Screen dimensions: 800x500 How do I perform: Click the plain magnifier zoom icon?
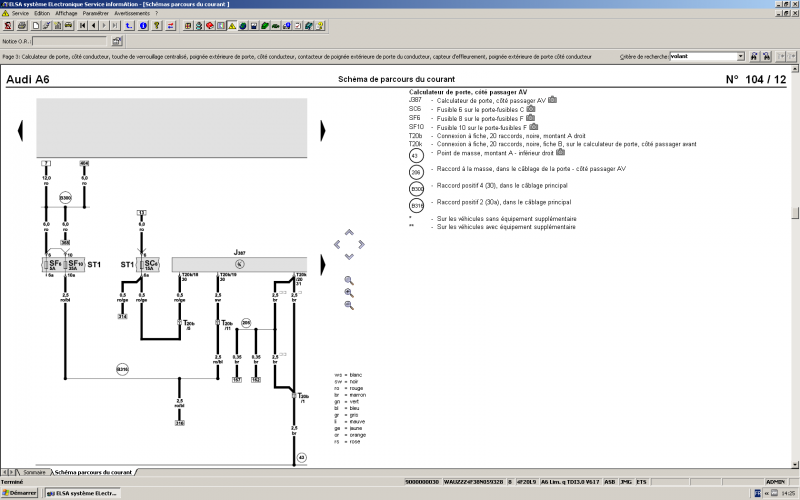[349, 280]
